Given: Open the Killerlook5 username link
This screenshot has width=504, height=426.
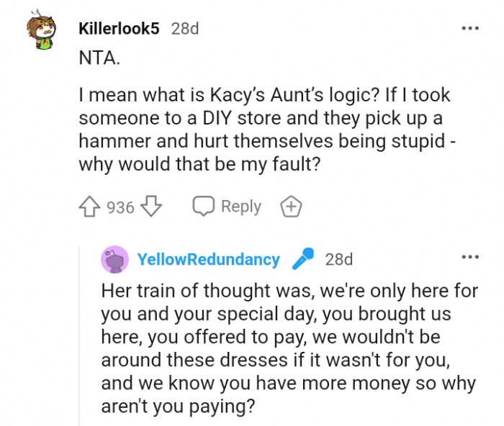Looking at the screenshot, I should pos(120,30).
